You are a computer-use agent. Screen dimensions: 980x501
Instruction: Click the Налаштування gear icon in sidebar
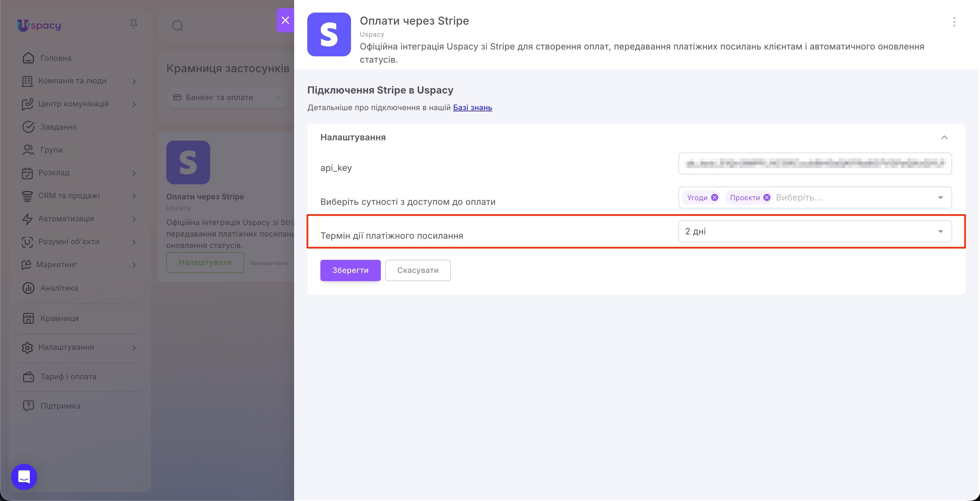tap(27, 347)
